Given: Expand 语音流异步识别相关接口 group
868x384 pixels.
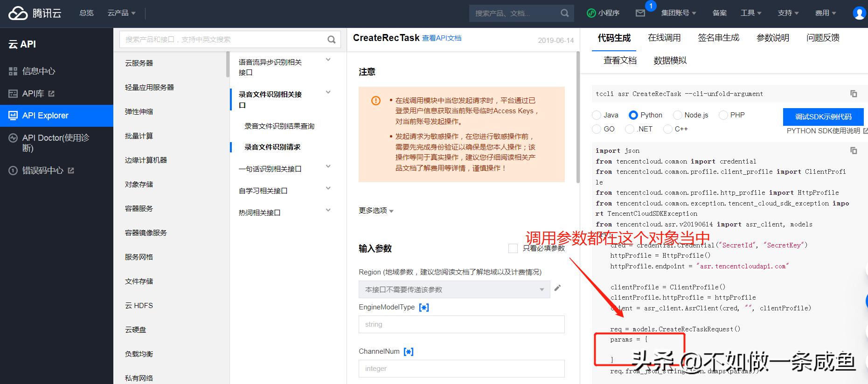Looking at the screenshot, I should 328,60.
